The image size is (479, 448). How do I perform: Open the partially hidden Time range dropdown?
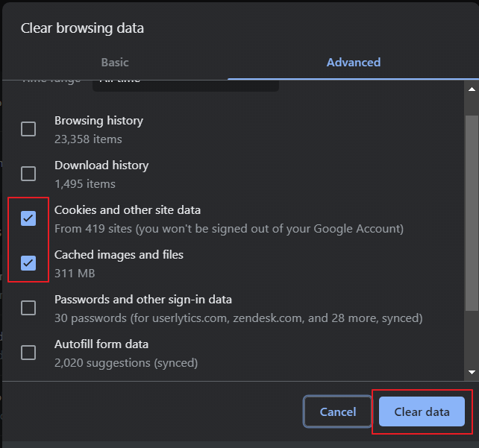[185, 84]
